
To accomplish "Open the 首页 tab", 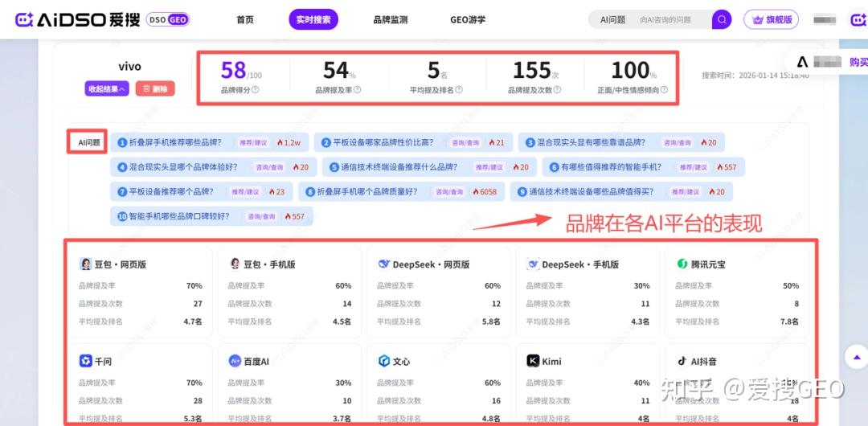I will 244,20.
